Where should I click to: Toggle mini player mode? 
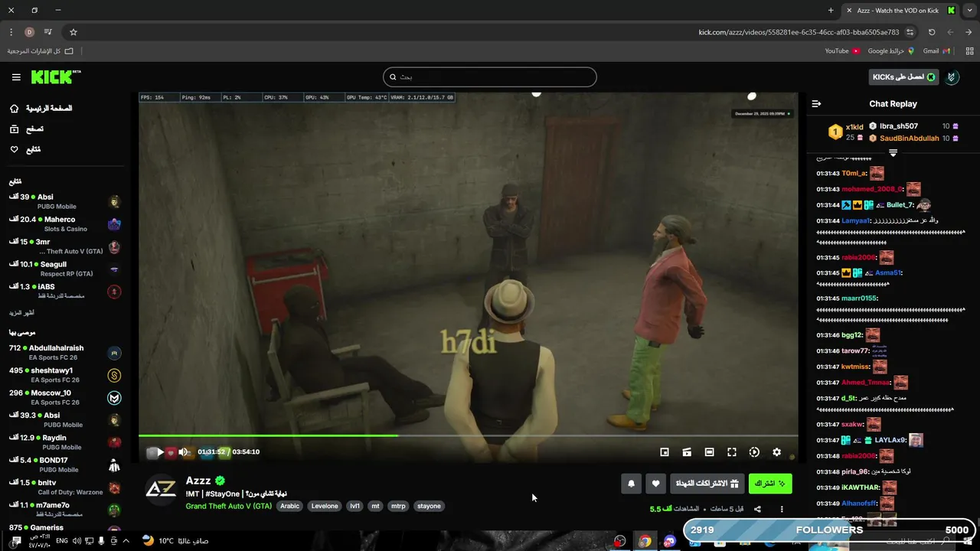point(665,452)
